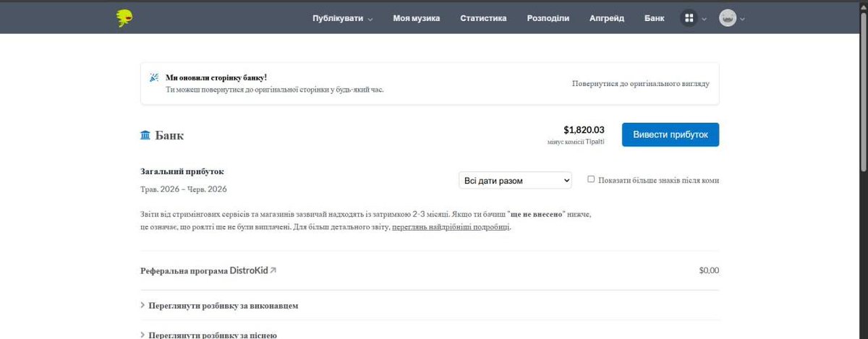This screenshot has width=868, height=339.
Task: Click 'Трав. 2026 – Черв. 2026' date range
Action: (184, 189)
